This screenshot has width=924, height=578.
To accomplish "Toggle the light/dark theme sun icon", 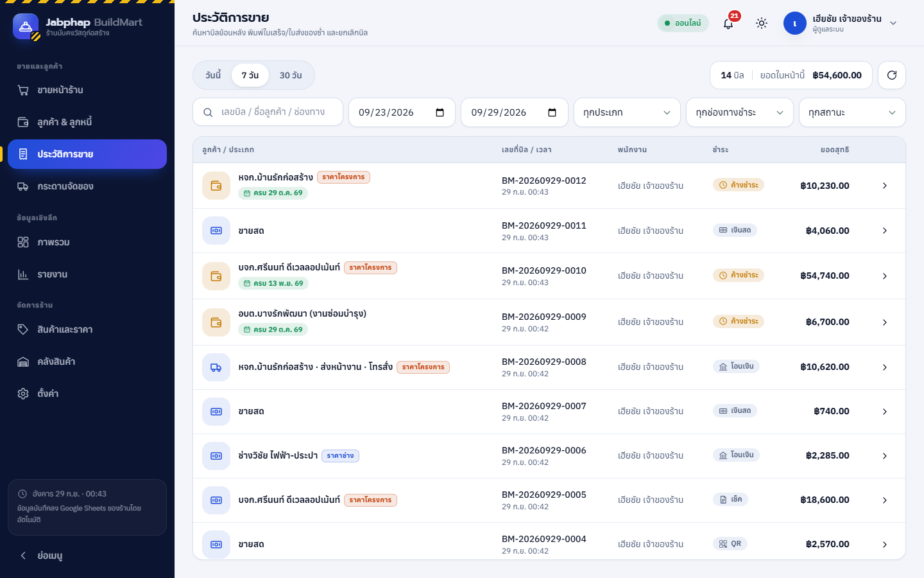I will tap(762, 24).
